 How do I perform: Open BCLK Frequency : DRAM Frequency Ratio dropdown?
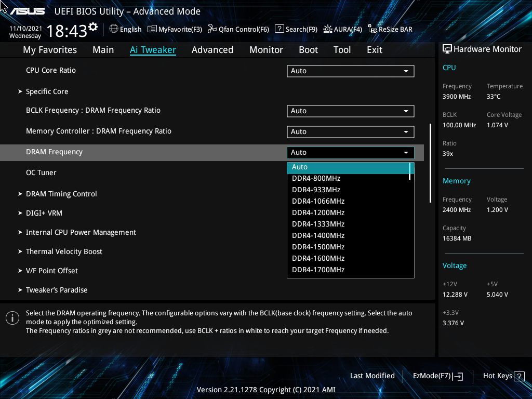350,111
